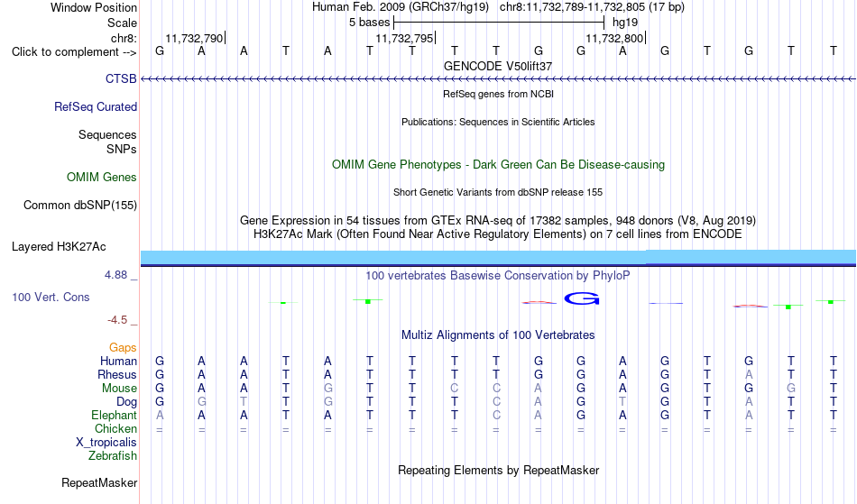Click the Layered H3K27Ac track label
The height and width of the screenshot is (504, 857).
pos(59,246)
